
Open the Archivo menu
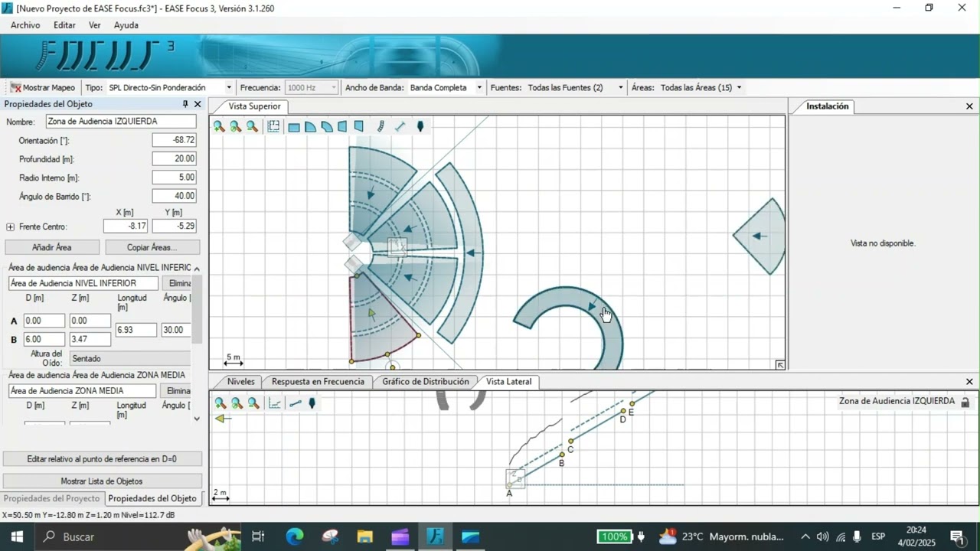[25, 25]
